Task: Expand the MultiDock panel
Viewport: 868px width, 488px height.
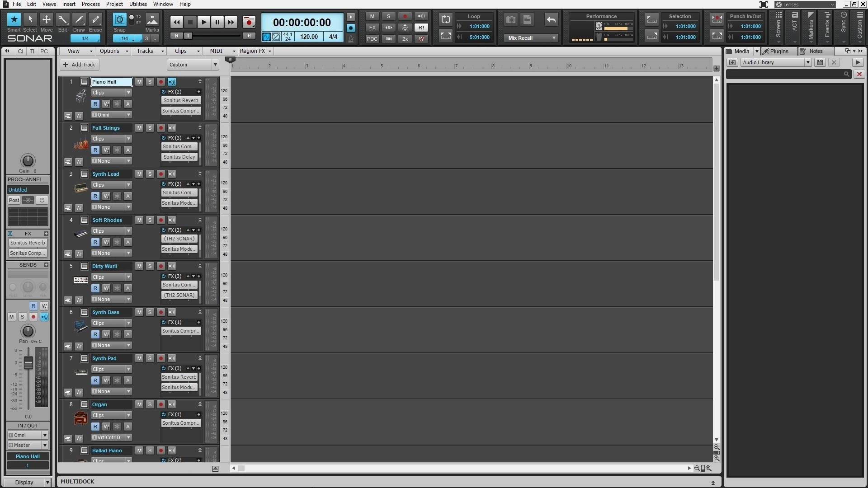Action: click(x=713, y=483)
